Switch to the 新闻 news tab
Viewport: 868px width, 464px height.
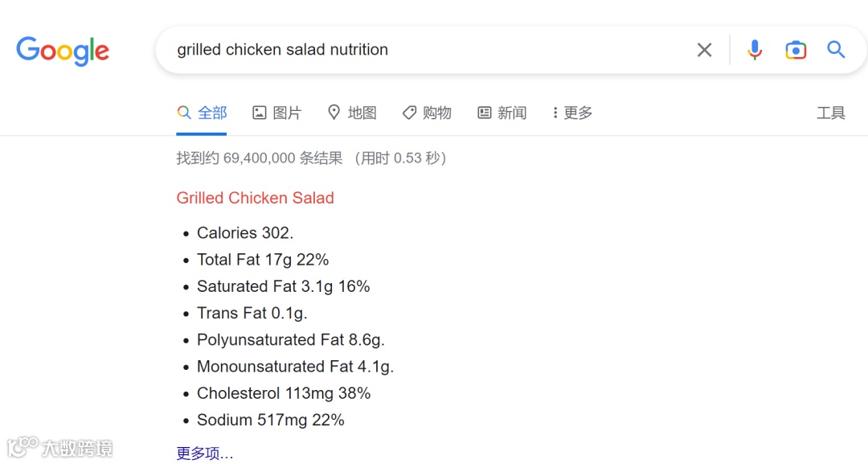pyautogui.click(x=511, y=113)
